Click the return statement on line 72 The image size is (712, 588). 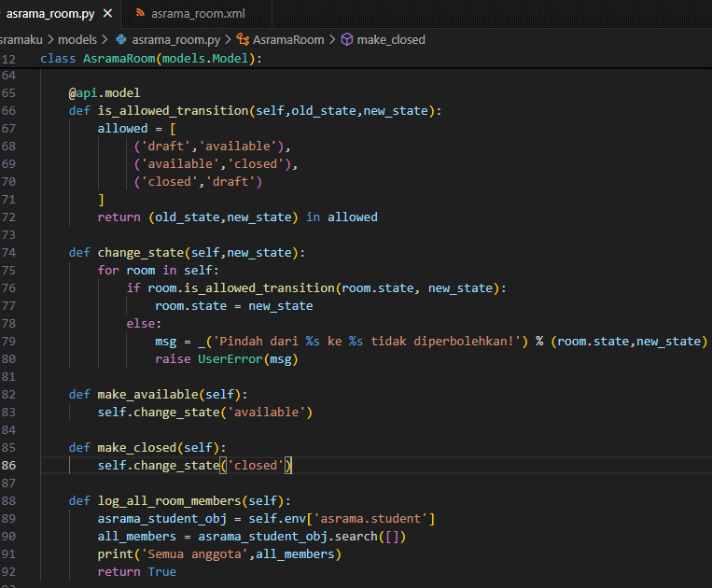tap(237, 217)
